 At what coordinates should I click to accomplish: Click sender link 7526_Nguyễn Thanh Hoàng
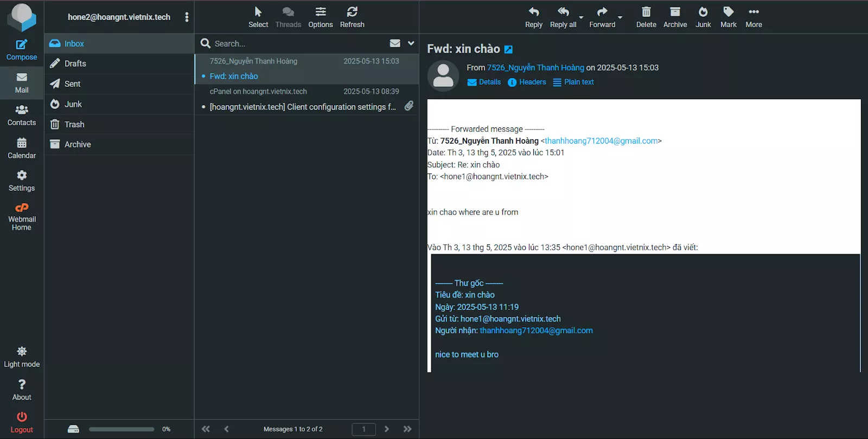(535, 68)
